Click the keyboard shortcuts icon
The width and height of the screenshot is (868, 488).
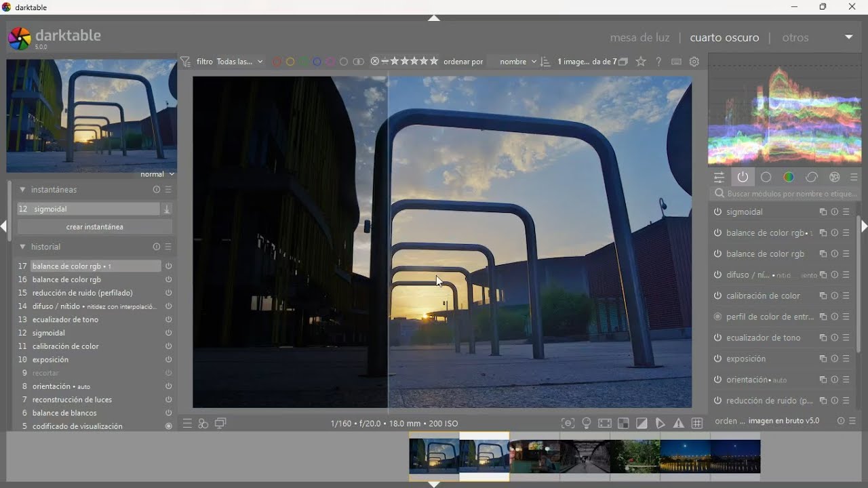pyautogui.click(x=676, y=62)
